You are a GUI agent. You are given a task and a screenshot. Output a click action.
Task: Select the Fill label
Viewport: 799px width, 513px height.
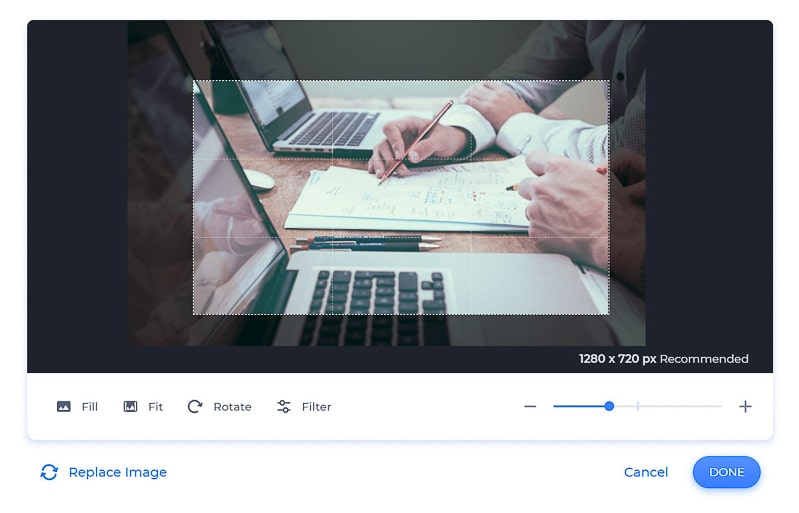90,407
